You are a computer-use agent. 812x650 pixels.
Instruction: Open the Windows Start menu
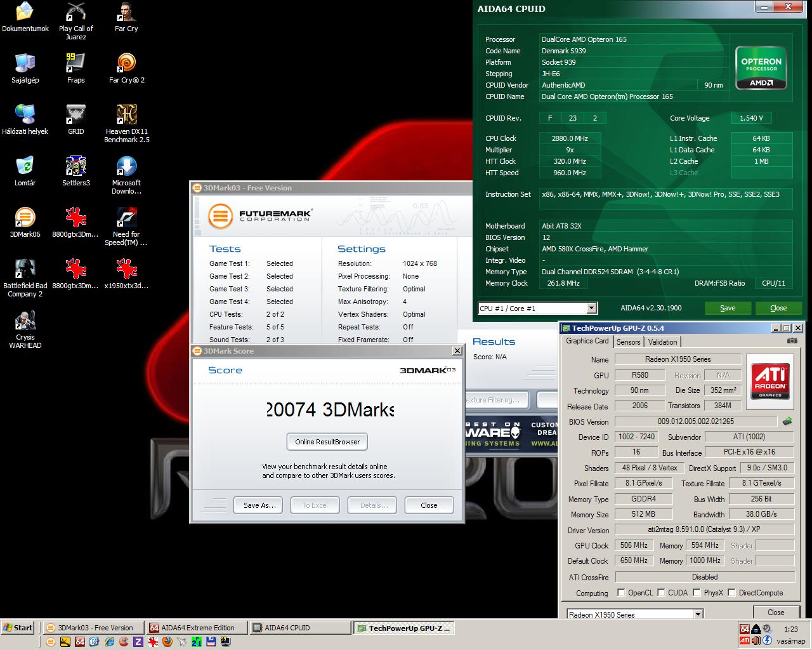click(x=18, y=628)
